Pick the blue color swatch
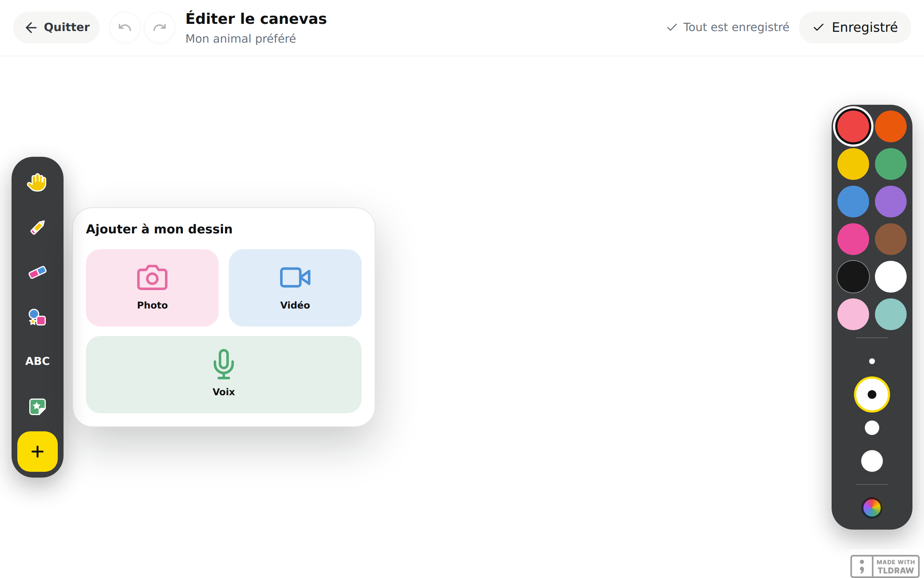Image resolution: width=924 pixels, height=578 pixels. pos(853,202)
